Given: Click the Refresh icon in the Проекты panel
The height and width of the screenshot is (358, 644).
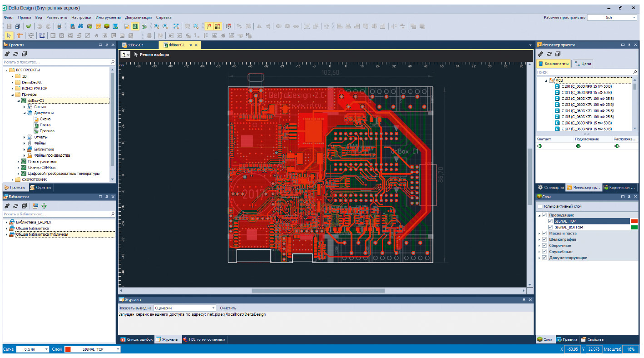Looking at the screenshot, I should [x=15, y=54].
